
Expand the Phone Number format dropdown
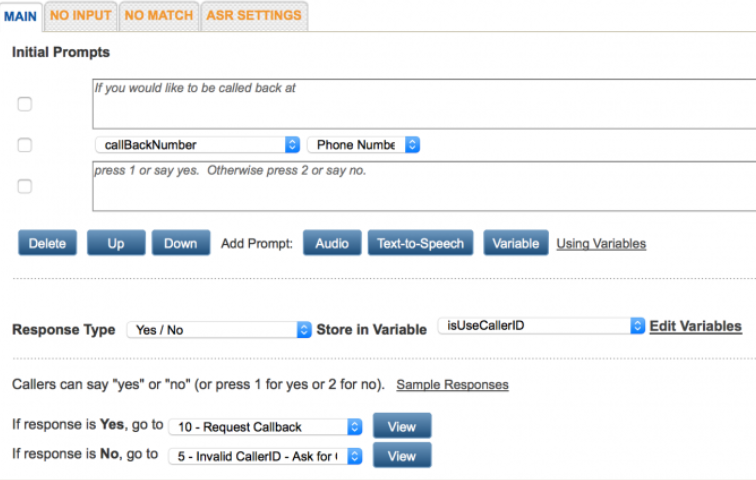click(363, 145)
